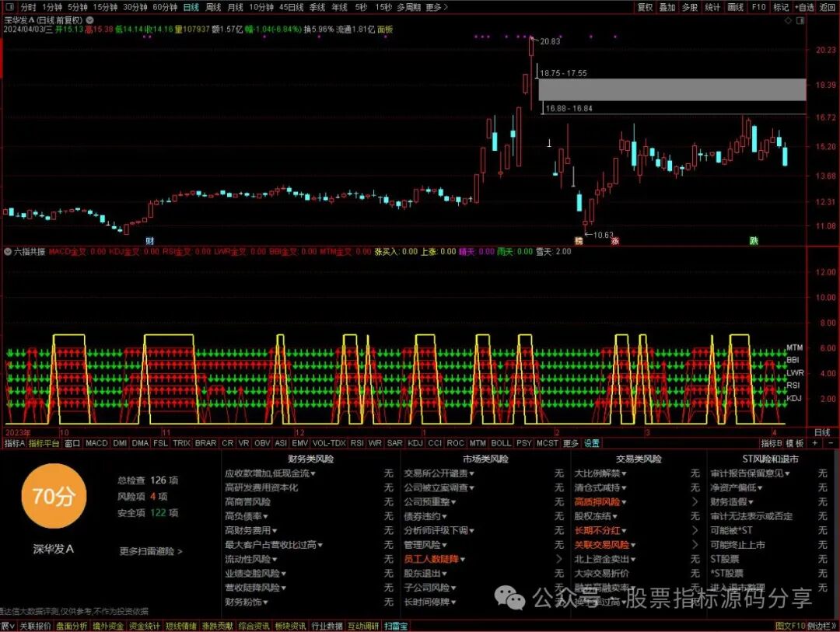Expand 应收款增加,低现金流 dropdown
840x632 pixels.
point(270,473)
